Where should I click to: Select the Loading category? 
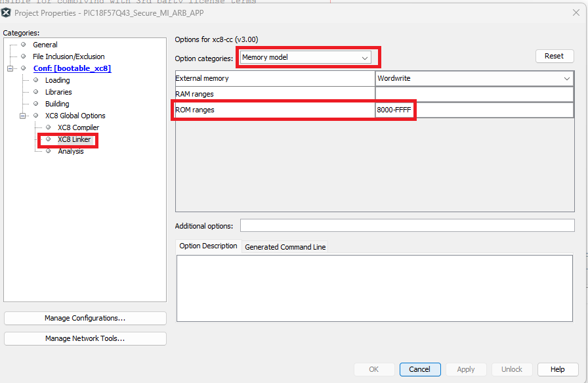click(57, 80)
